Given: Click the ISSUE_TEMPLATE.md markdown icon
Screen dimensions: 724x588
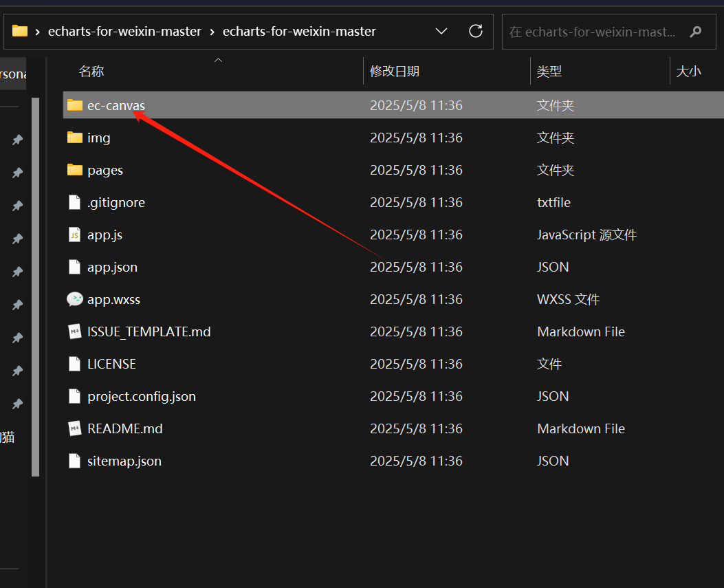Looking at the screenshot, I should tap(74, 331).
